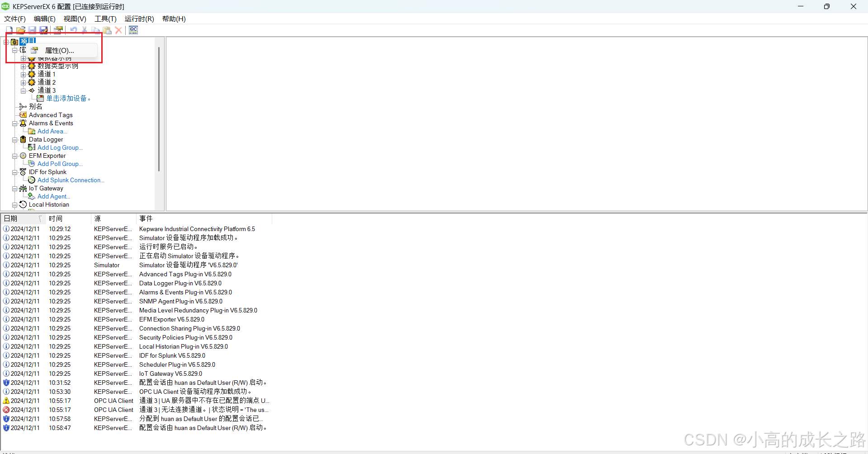Click the Alarms & Events bell icon
This screenshot has height=454, width=868.
click(x=23, y=123)
